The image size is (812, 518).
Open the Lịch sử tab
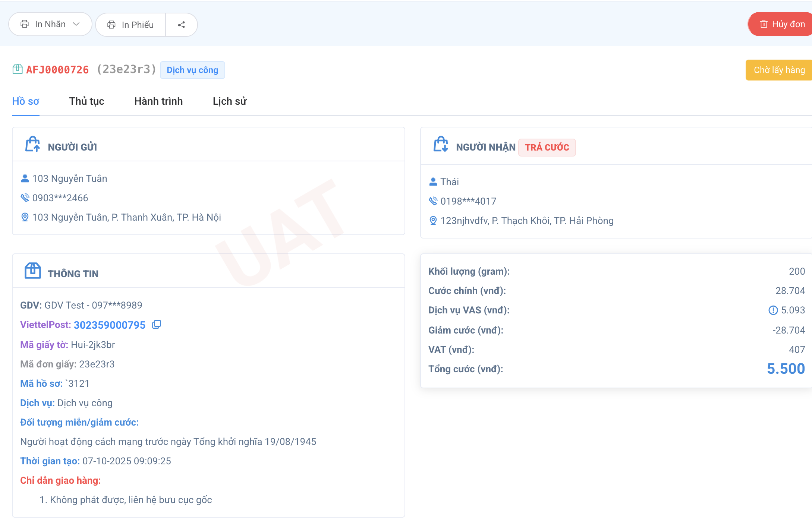pyautogui.click(x=230, y=101)
